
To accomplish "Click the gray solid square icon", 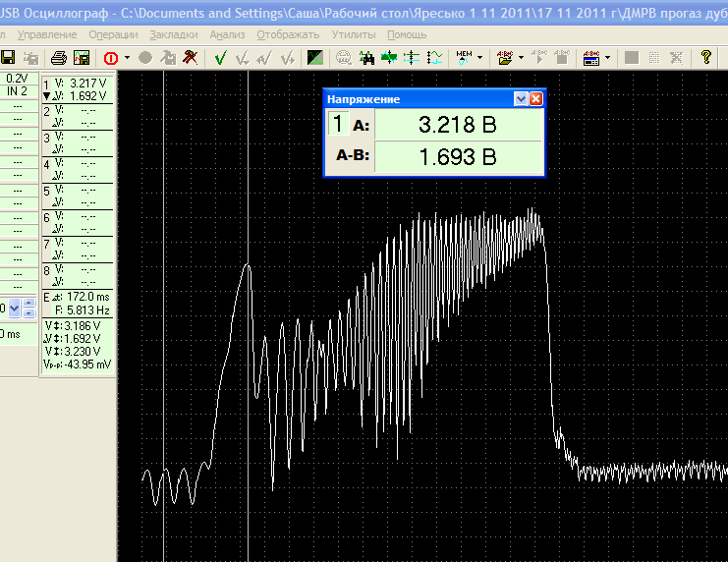I will pyautogui.click(x=632, y=58).
